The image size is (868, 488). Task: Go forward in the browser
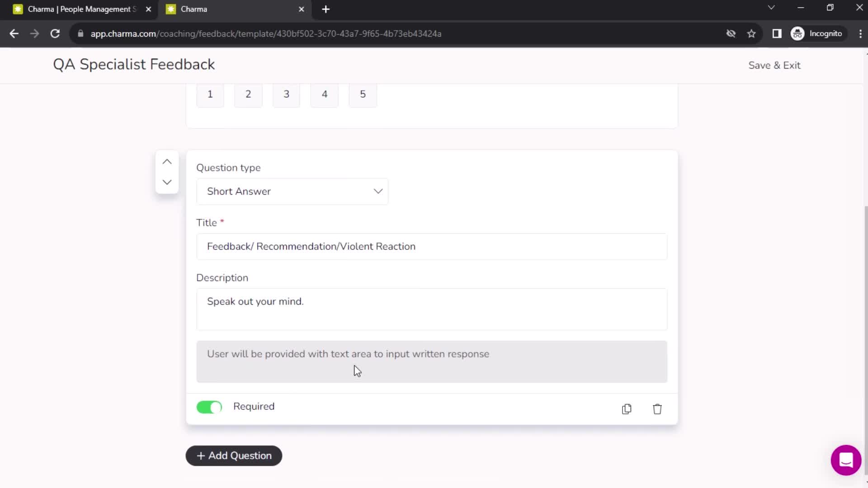pos(34,33)
